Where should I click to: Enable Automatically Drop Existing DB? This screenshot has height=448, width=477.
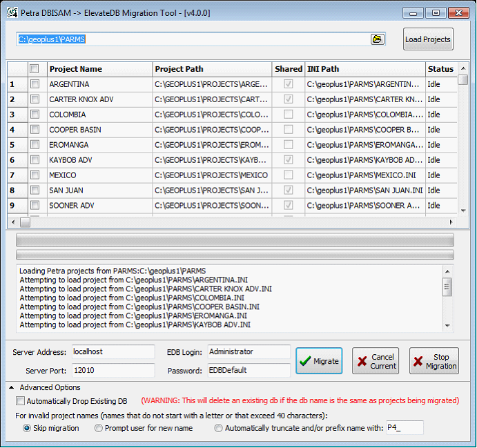[x=21, y=401]
